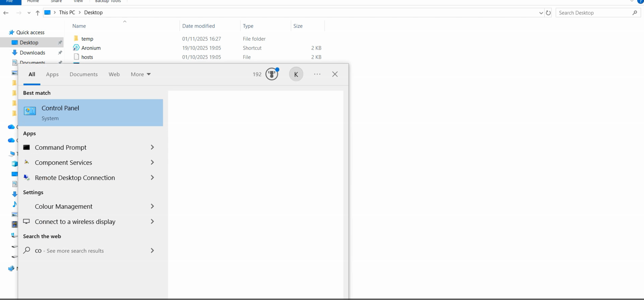
Task: Click the PC icon in the address bar
Action: (47, 12)
